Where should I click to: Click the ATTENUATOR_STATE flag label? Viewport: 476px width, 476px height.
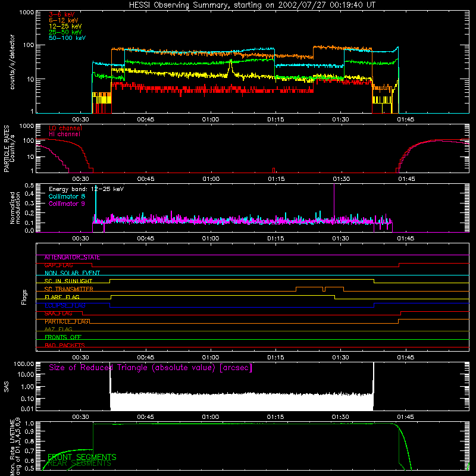pyautogui.click(x=72, y=258)
